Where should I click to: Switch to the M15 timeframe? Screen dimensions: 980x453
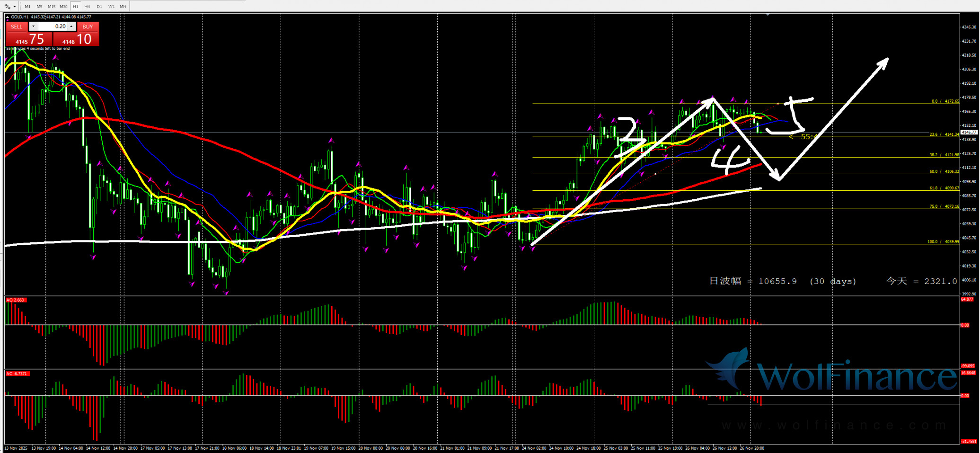(51, 7)
